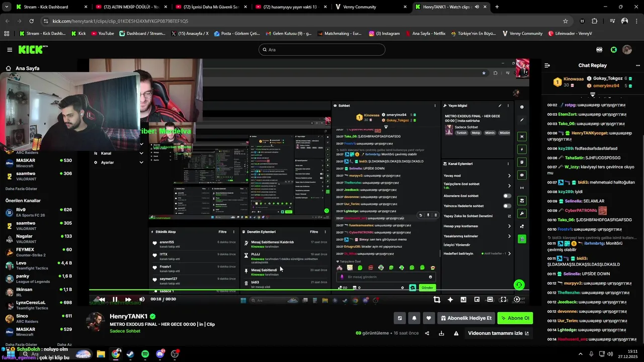Viewport: 644px width, 362px height.
Task: Open the Kick sidebar hamburger menu
Action: [x=10, y=49]
